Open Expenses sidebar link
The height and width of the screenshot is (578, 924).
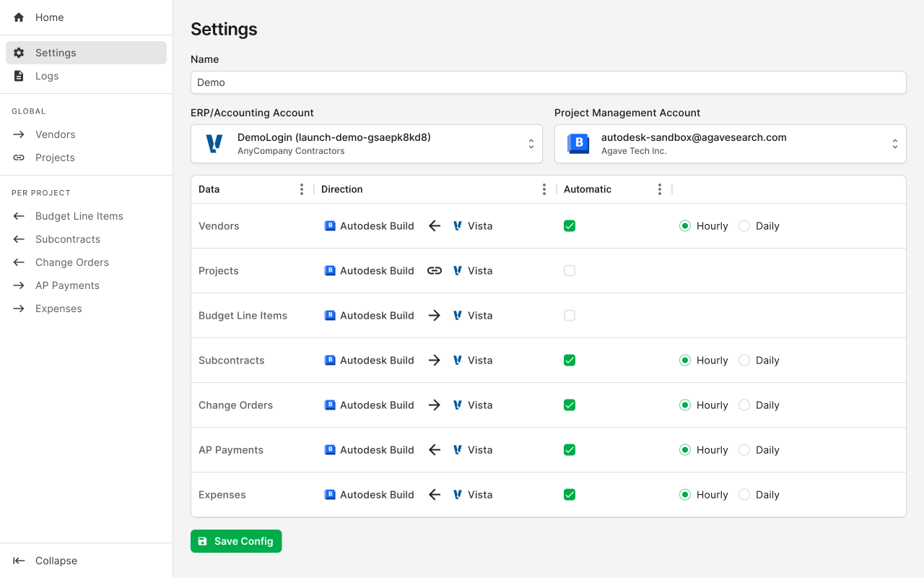[86, 309]
